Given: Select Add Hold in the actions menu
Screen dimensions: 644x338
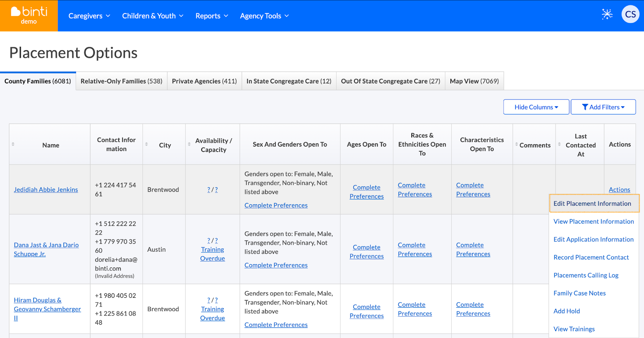Looking at the screenshot, I should click(567, 311).
